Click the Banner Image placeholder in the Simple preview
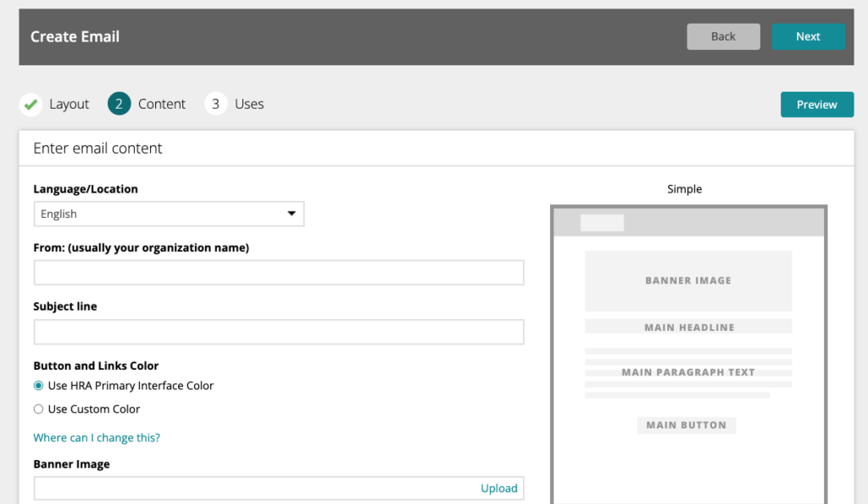This screenshot has width=868, height=504. coord(688,281)
